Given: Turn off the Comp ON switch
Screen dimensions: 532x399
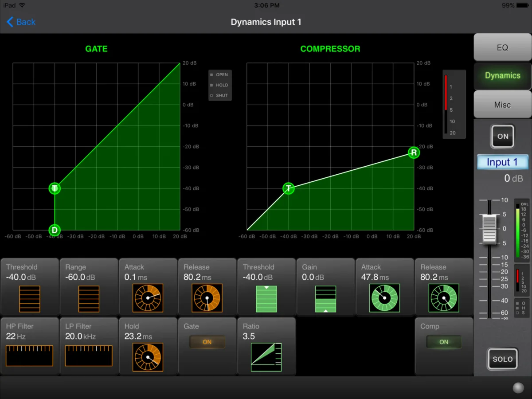Looking at the screenshot, I should 444,342.
